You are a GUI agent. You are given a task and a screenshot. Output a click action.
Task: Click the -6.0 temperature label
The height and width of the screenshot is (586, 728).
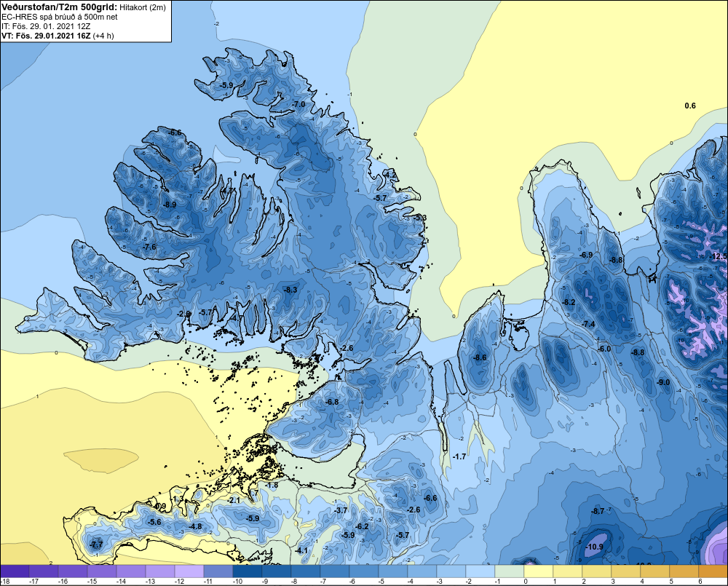pyautogui.click(x=604, y=349)
